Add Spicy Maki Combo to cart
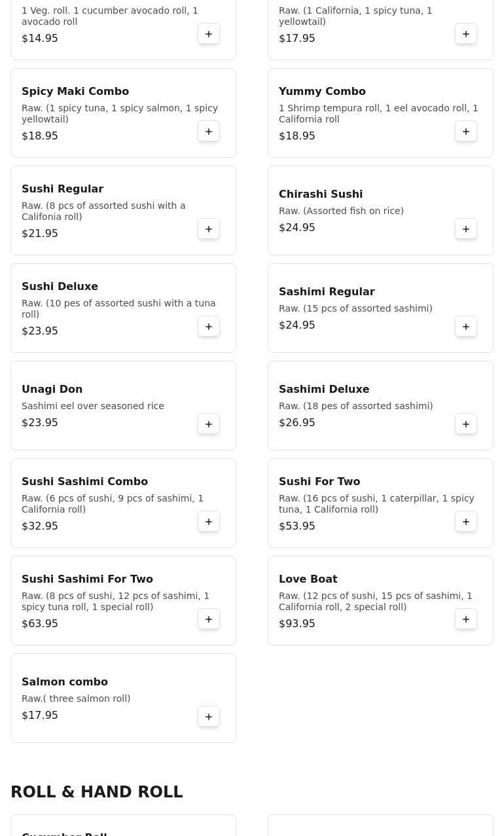504x836 pixels. tap(209, 132)
